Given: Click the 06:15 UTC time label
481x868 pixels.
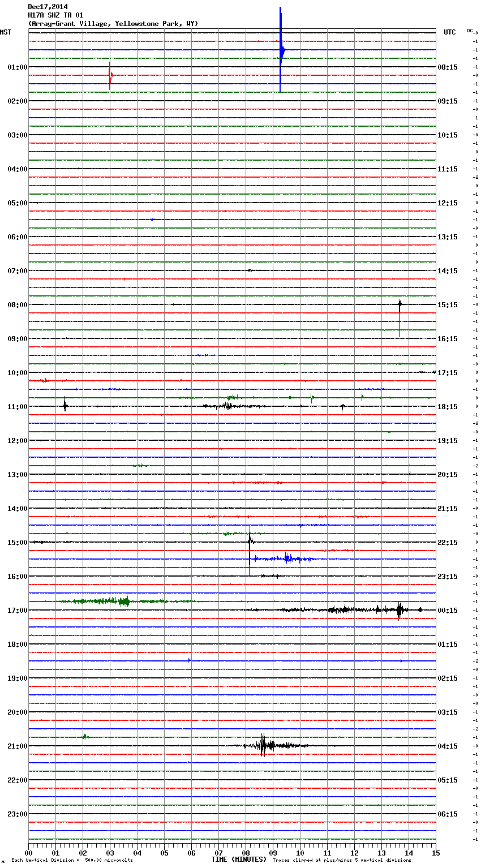Looking at the screenshot, I should click(x=448, y=814).
